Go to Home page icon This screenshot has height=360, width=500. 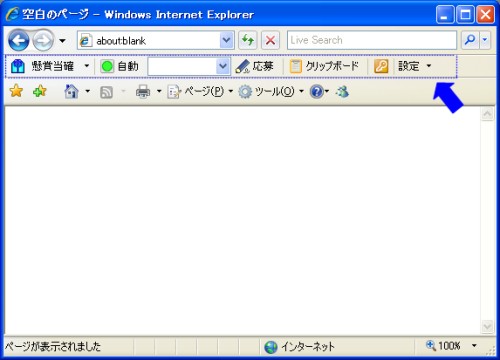tap(71, 91)
